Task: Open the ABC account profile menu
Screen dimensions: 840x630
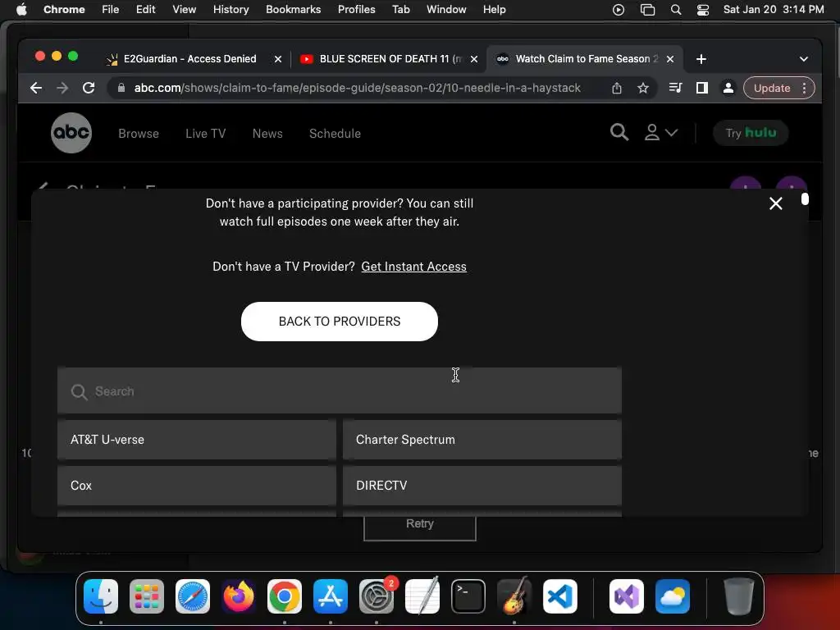Action: [660, 132]
